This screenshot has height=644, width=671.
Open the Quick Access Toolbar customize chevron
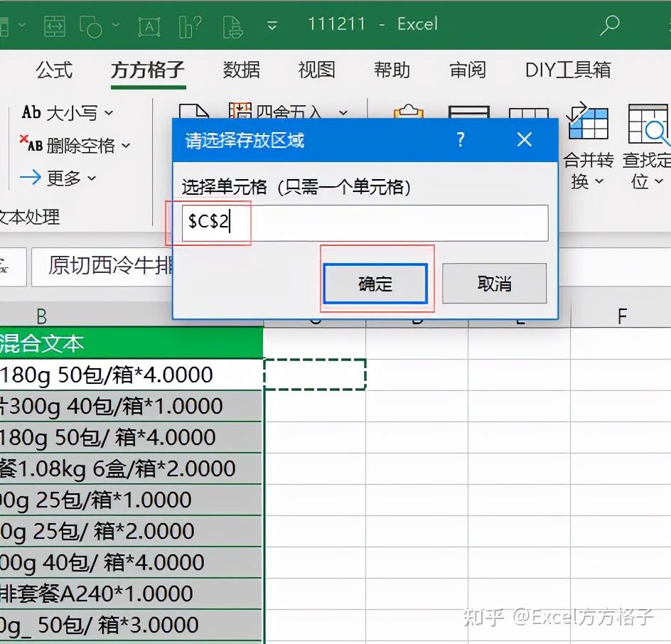coord(272,23)
